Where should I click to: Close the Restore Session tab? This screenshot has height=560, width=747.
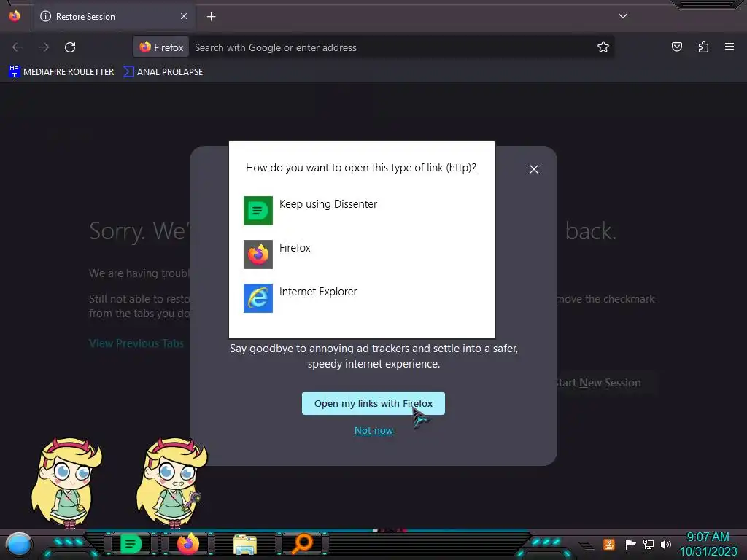pyautogui.click(x=184, y=16)
